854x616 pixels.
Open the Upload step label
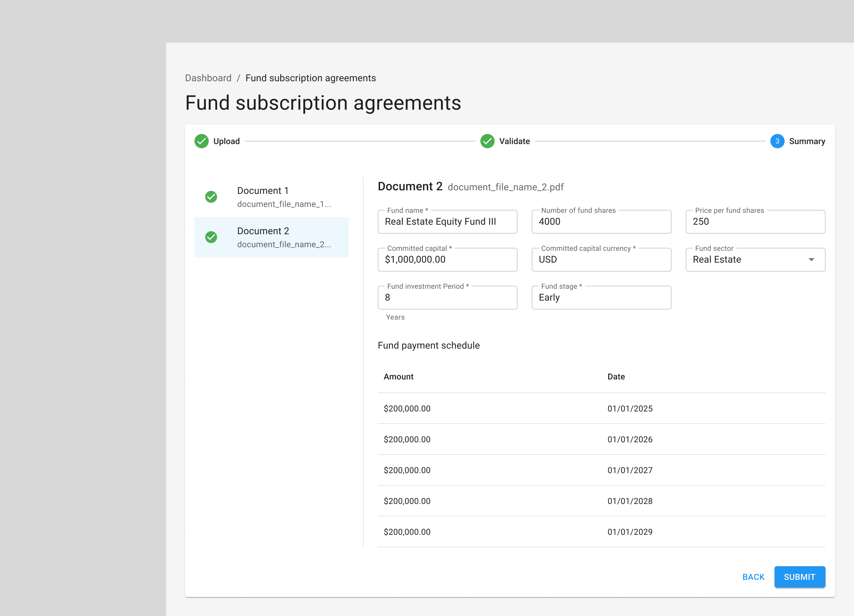(x=226, y=141)
